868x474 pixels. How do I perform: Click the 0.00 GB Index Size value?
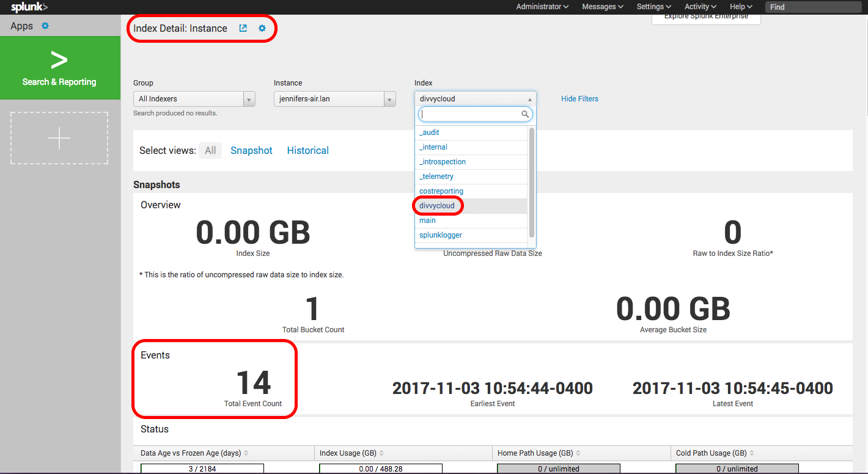coord(253,233)
